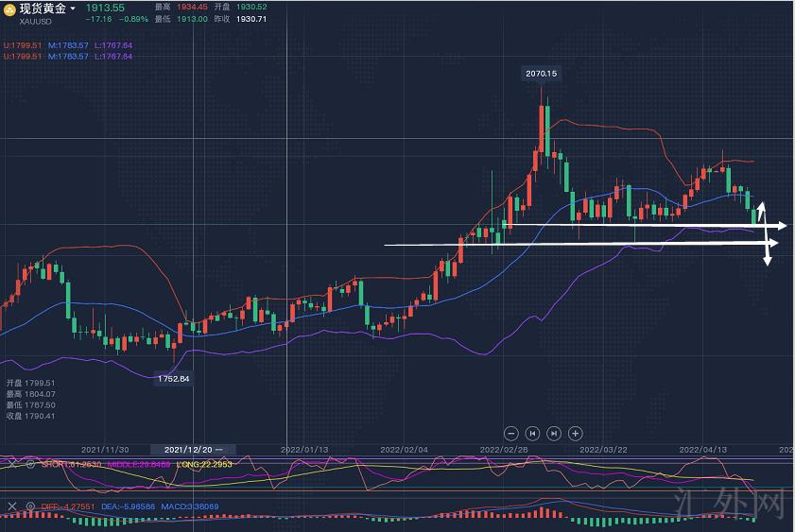The width and height of the screenshot is (795, 532).
Task: Click the 2022/04/13 date on time axis
Action: pyautogui.click(x=702, y=450)
